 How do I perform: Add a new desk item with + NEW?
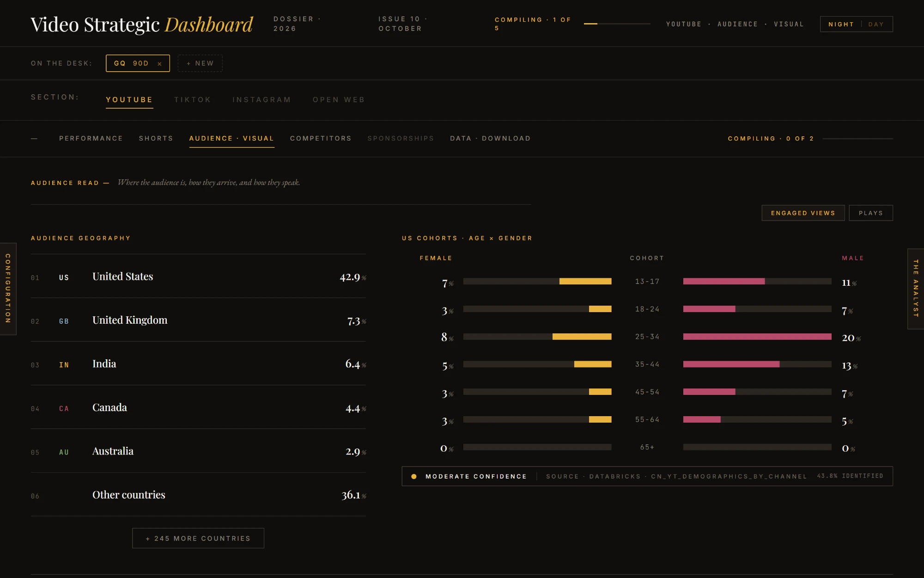coord(200,63)
